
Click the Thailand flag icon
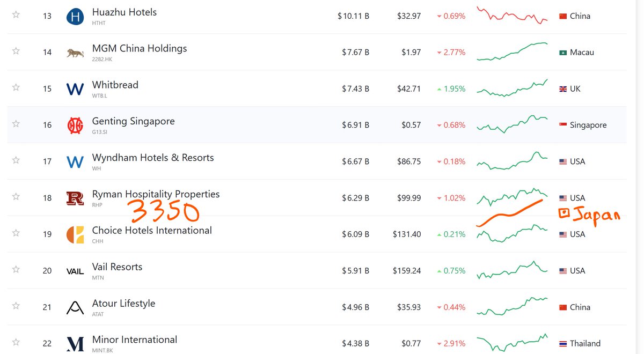click(563, 344)
